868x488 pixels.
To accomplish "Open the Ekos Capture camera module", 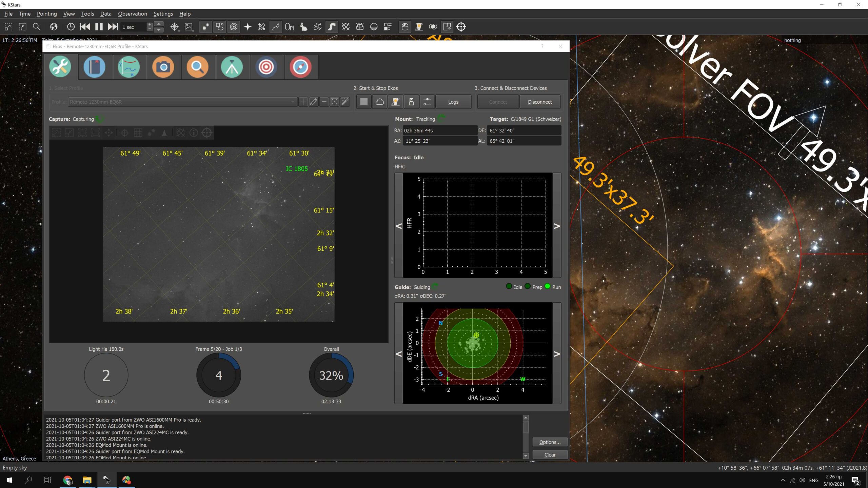I will [163, 67].
